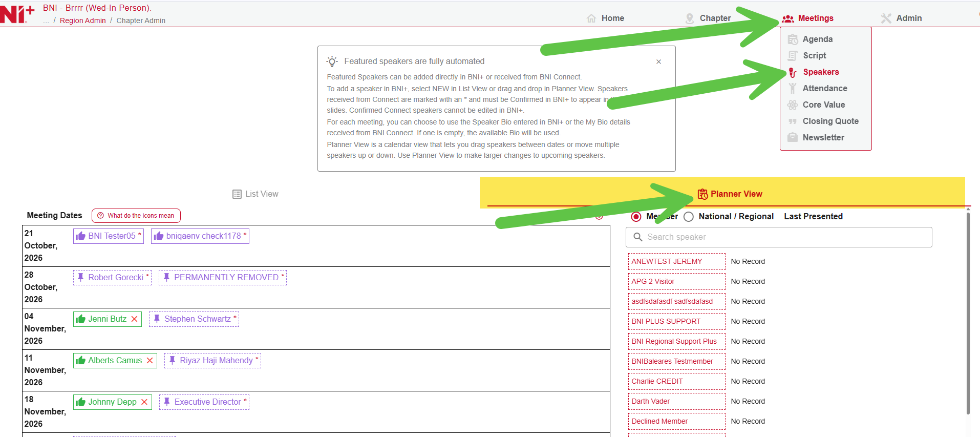Remove Jenni Butz with the X icon
Image resolution: width=980 pixels, height=437 pixels.
(134, 319)
